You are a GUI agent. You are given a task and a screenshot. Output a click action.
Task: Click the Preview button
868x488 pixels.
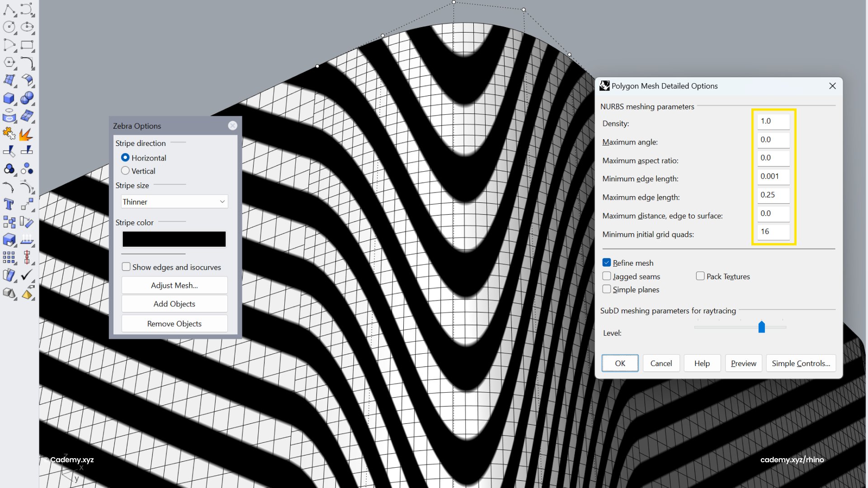coord(743,363)
